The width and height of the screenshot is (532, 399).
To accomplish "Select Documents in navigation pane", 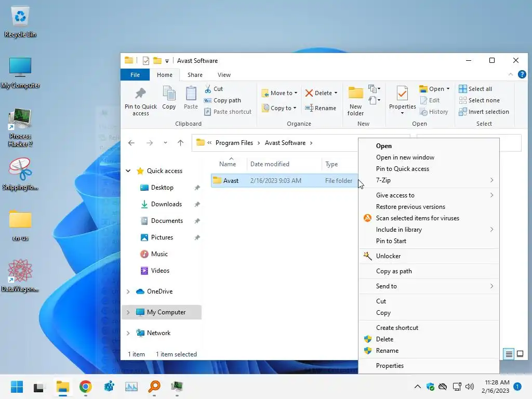I will coord(167,221).
